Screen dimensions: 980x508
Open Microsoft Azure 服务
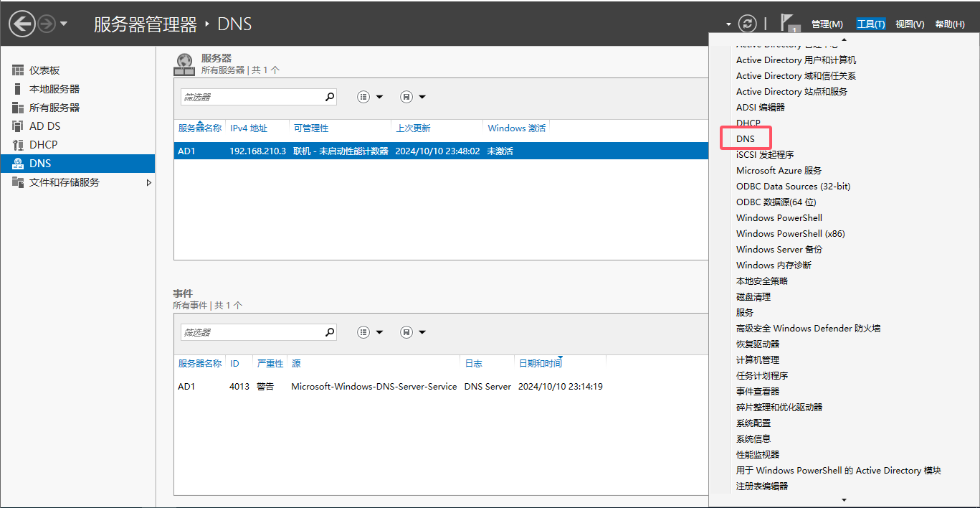click(x=779, y=171)
